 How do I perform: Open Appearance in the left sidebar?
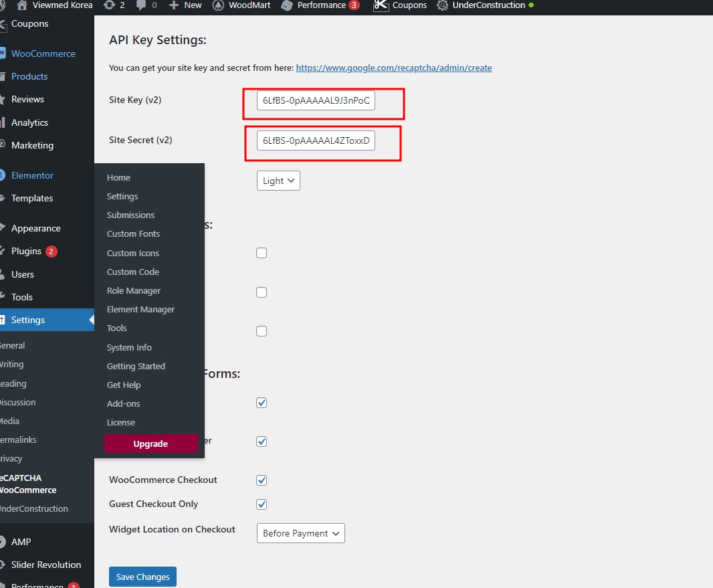(36, 228)
